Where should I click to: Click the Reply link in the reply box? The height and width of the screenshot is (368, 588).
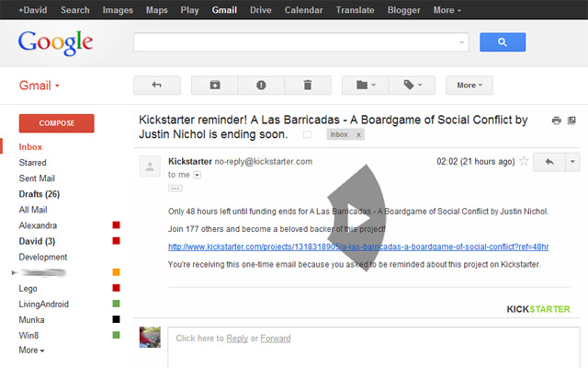[x=237, y=339]
